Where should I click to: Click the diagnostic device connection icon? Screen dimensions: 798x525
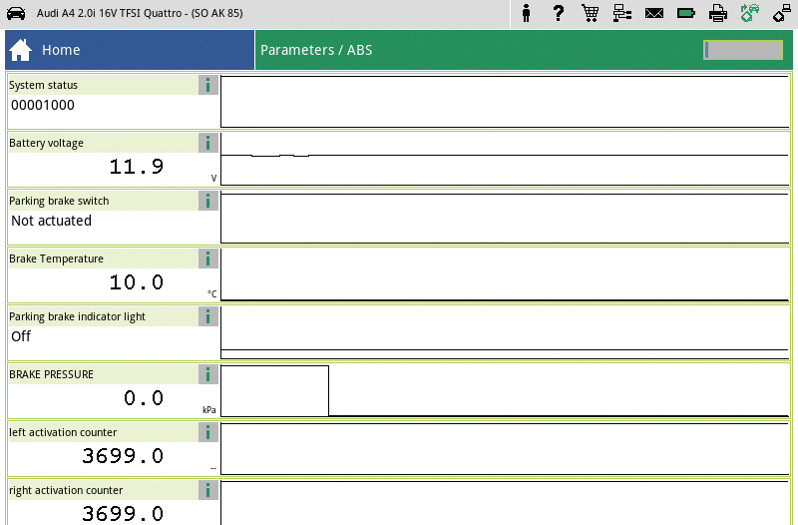coord(781,13)
